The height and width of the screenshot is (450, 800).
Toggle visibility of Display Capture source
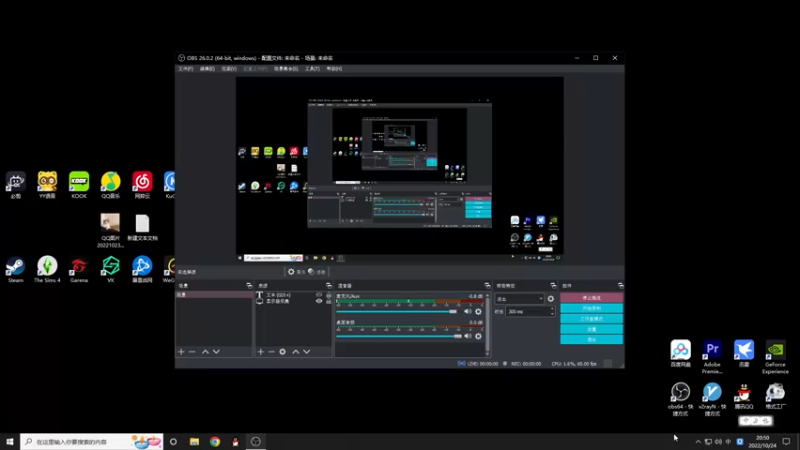click(319, 301)
